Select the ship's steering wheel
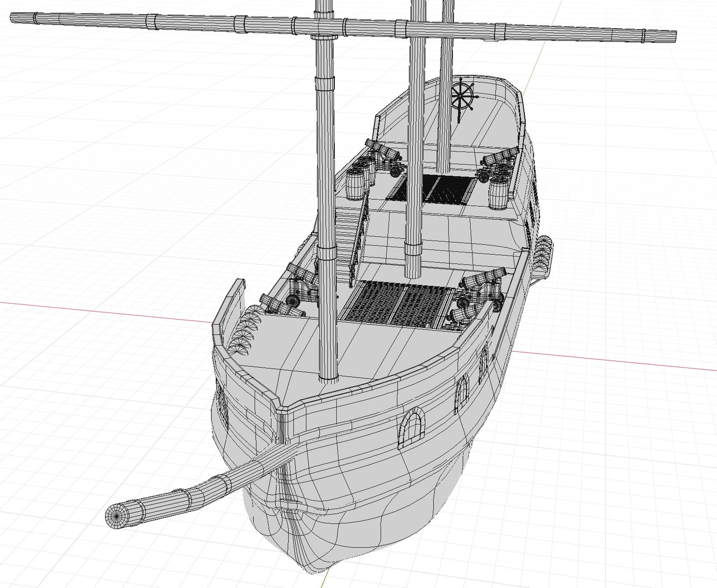The image size is (717, 588). [x=461, y=97]
